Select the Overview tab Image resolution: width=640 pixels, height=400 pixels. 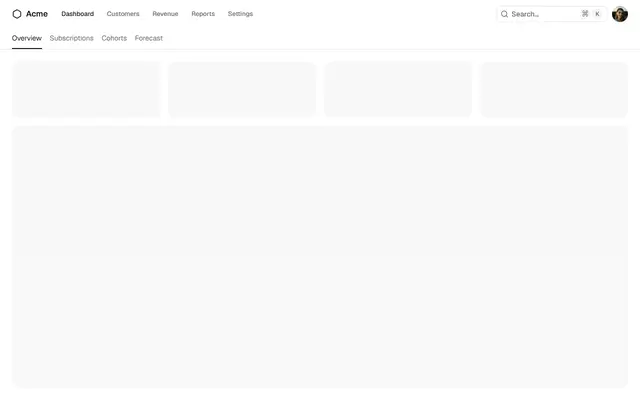click(27, 38)
